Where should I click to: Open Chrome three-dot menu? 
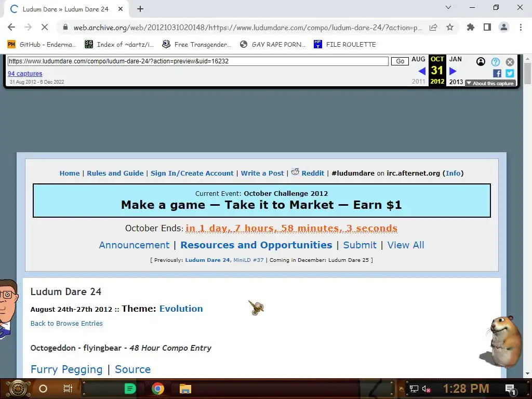point(521,27)
